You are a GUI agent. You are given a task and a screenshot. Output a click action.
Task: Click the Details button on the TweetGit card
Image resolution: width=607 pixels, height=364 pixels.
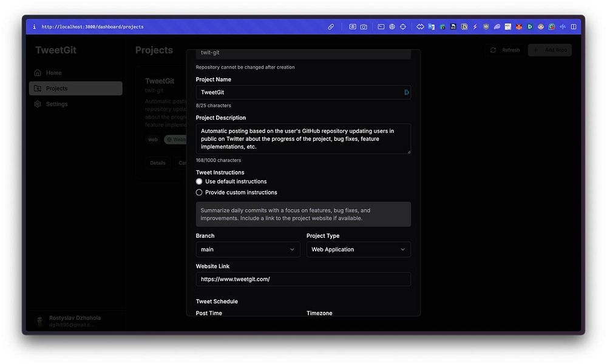coord(158,163)
